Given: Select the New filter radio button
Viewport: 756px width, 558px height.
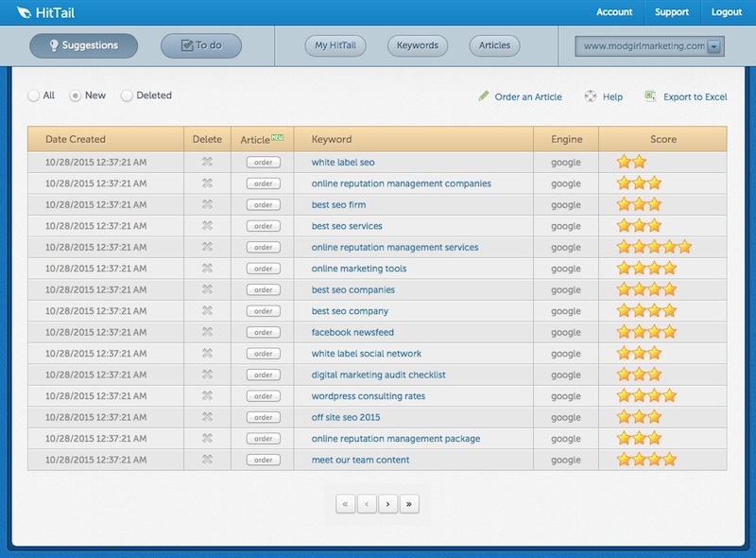Looking at the screenshot, I should [75, 96].
